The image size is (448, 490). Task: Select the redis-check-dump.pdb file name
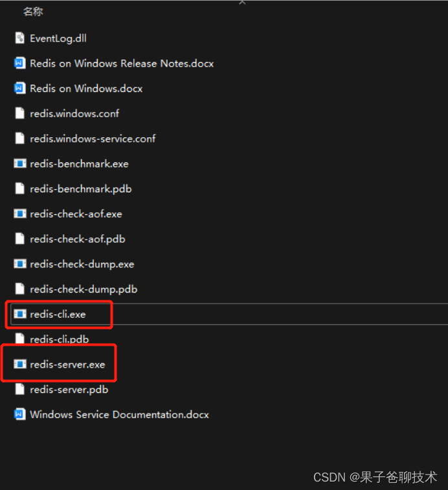coord(84,289)
